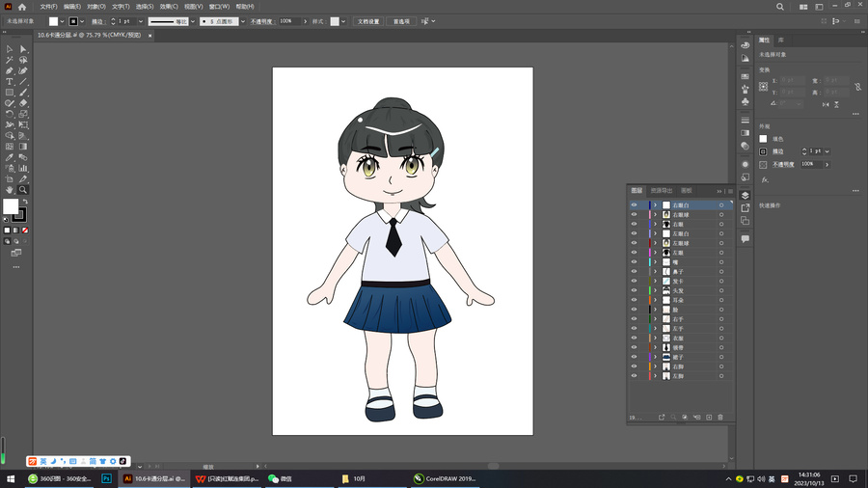
Task: Hide the 发卡 layer
Action: point(634,281)
